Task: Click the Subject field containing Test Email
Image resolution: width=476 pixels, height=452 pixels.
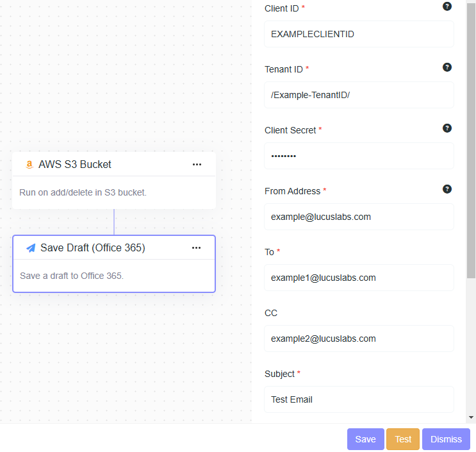Action: (x=359, y=399)
